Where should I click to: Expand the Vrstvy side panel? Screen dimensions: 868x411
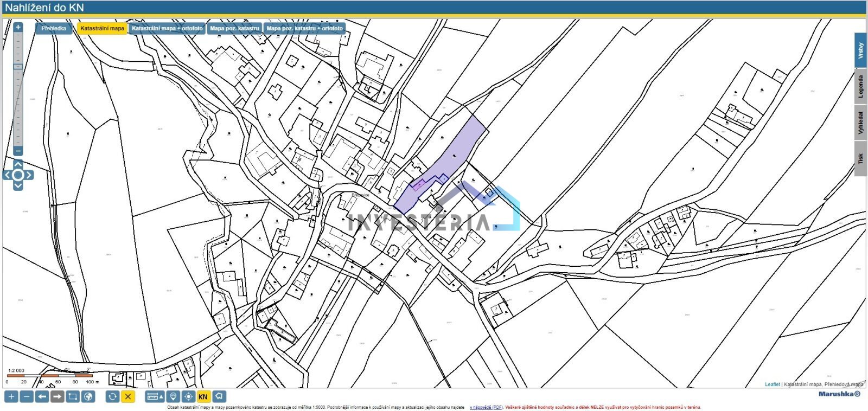tap(860, 50)
